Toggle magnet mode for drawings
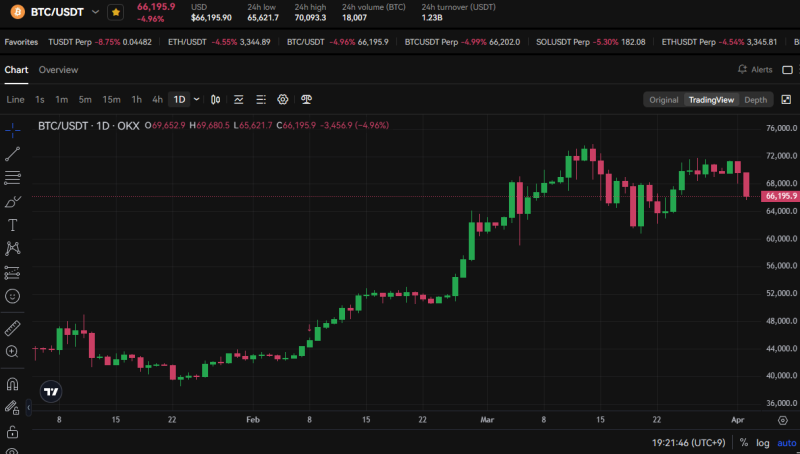Image resolution: width=800 pixels, height=454 pixels. (13, 384)
